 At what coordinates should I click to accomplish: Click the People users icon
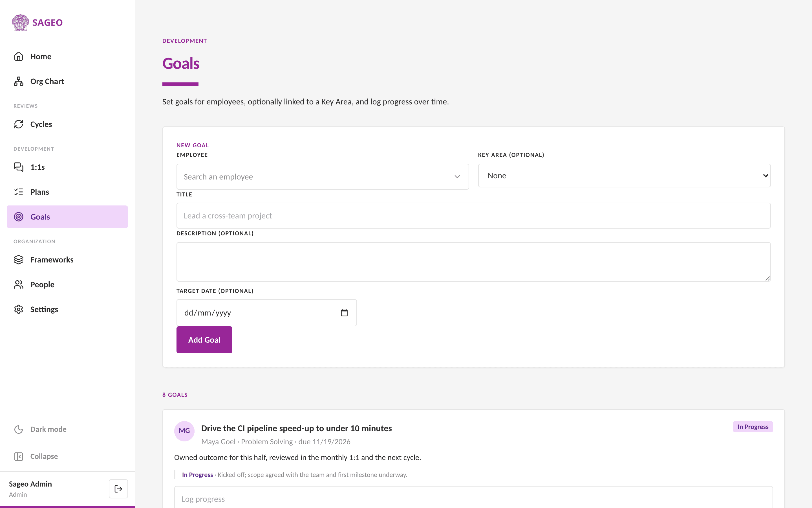click(18, 284)
